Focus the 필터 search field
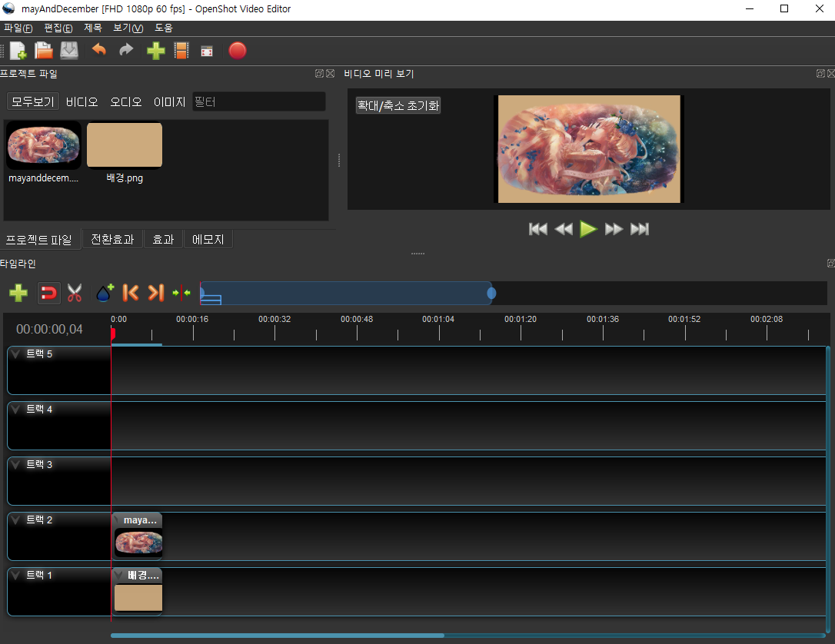This screenshot has height=644, width=835. tap(259, 101)
